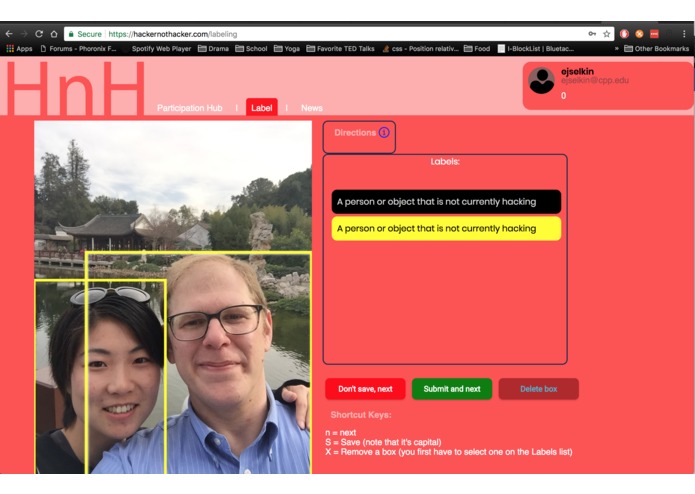Click Submit and next button

[x=452, y=389]
